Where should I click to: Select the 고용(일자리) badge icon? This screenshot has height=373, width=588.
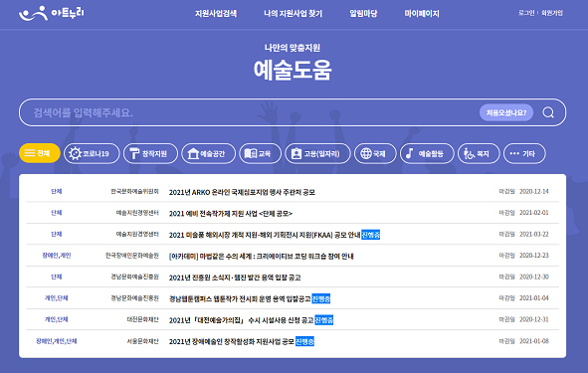coord(296,153)
